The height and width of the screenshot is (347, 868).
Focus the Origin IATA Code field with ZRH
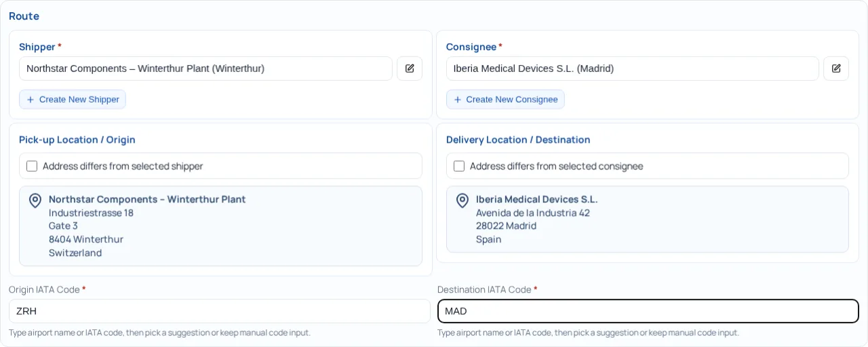coord(220,311)
